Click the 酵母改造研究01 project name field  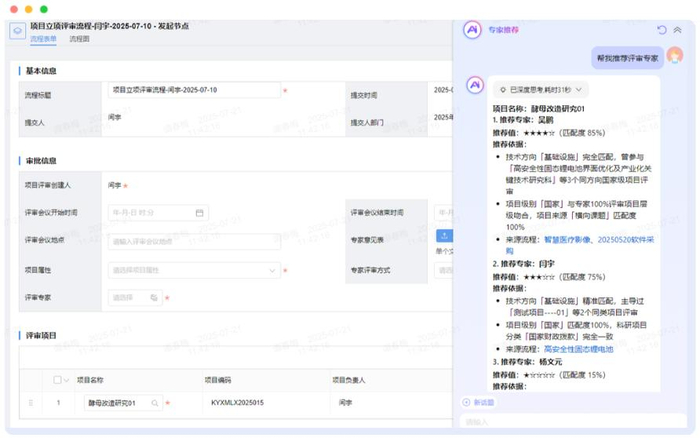click(123, 403)
